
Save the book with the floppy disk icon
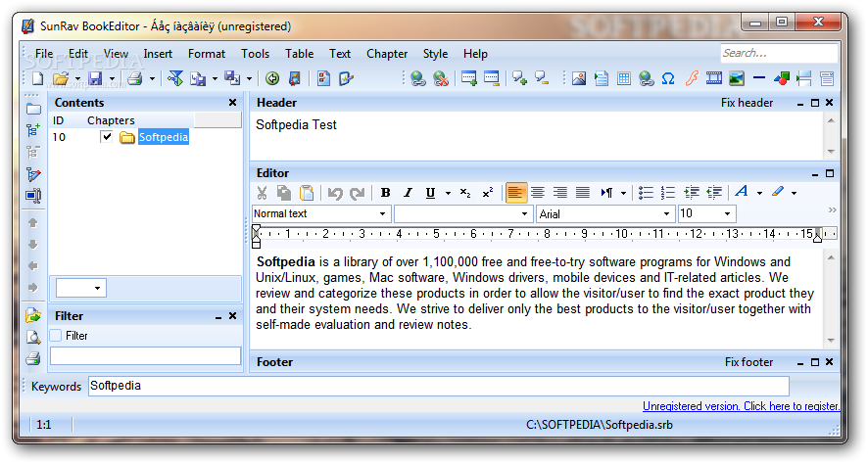(95, 79)
